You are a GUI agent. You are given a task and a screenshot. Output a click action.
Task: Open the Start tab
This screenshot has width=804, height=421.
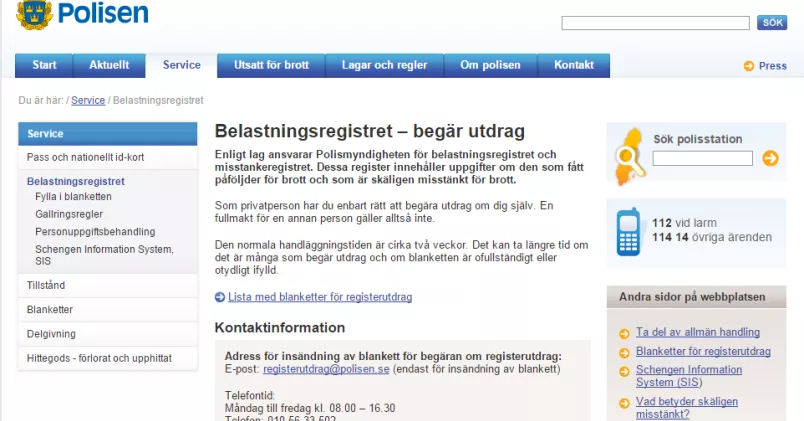click(44, 66)
